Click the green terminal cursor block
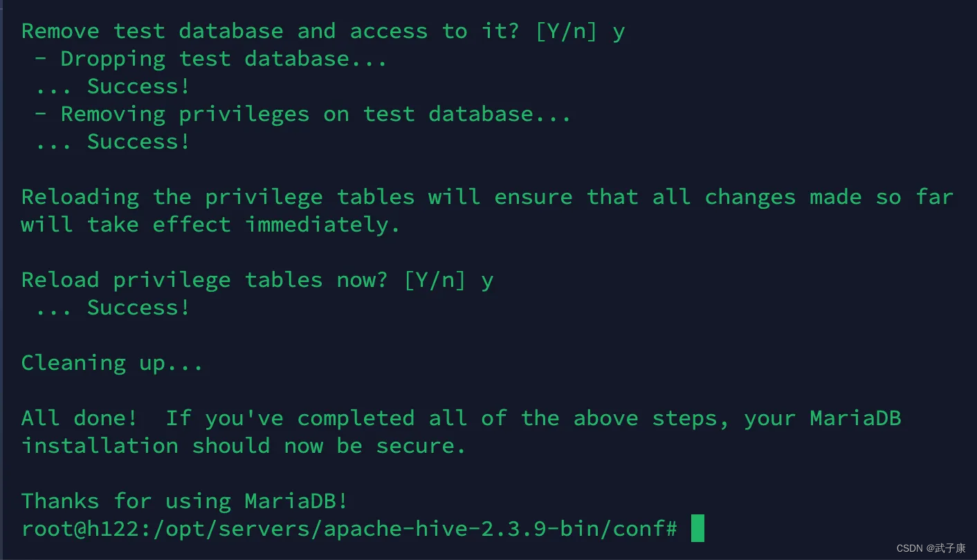 click(697, 528)
